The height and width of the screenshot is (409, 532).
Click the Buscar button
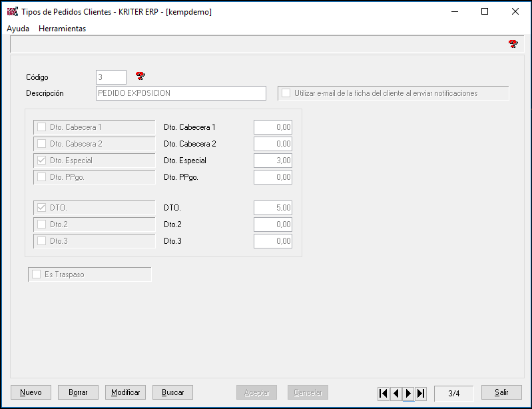(x=172, y=392)
